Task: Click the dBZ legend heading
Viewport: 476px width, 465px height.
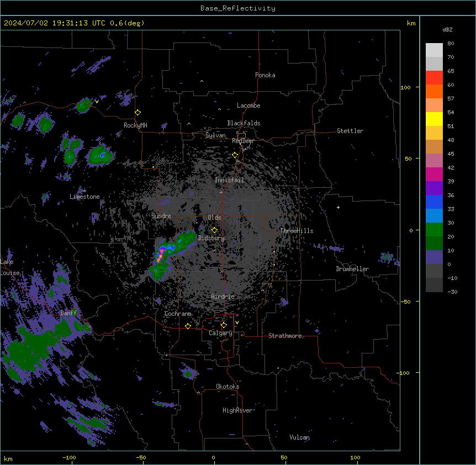Action: [x=447, y=30]
